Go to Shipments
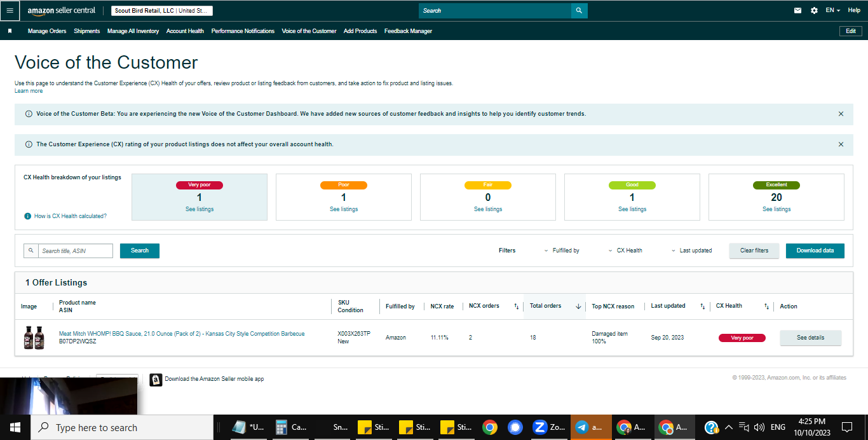 86,31
